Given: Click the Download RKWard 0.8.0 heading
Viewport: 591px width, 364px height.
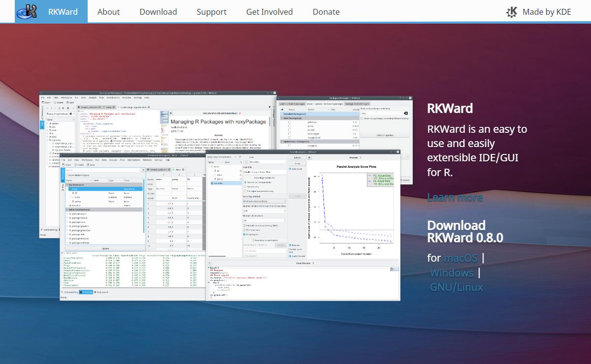Looking at the screenshot, I should tap(465, 232).
